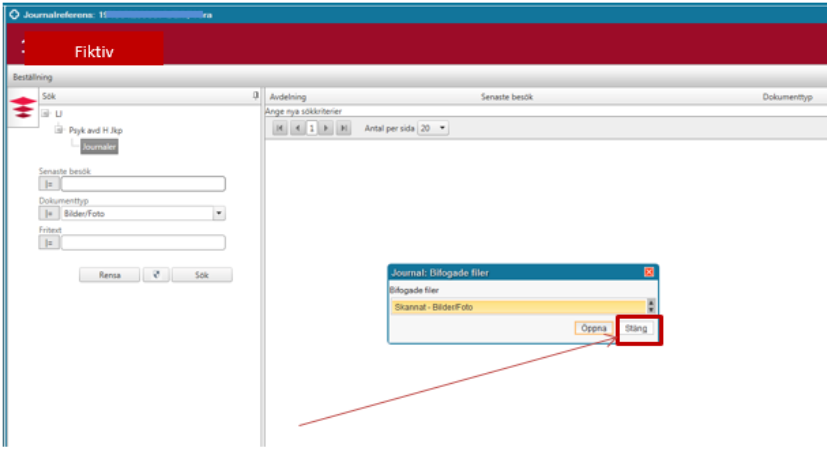This screenshot has width=827, height=468.
Task: Click the red layered stack icon
Action: [x=22, y=108]
